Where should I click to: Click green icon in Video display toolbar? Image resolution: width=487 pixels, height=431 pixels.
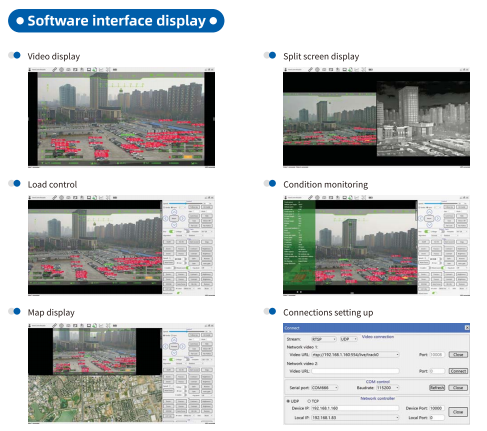pyautogui.click(x=95, y=69)
